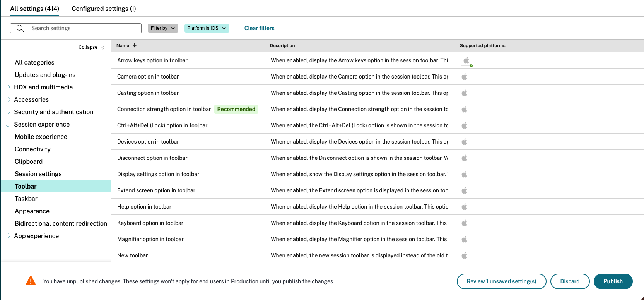This screenshot has height=300, width=644.
Task: Open the Connectivity subcategory
Action: point(32,149)
